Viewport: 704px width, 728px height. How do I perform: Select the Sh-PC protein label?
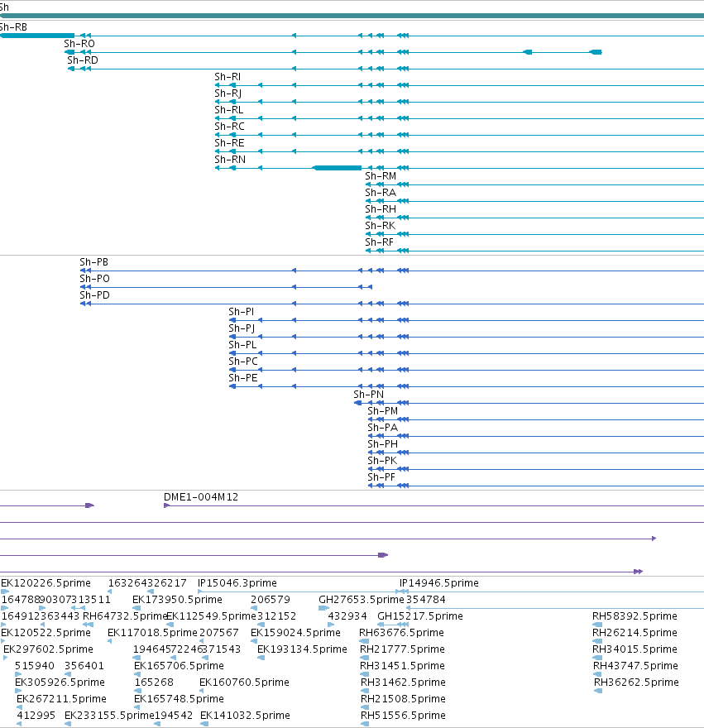tap(243, 362)
